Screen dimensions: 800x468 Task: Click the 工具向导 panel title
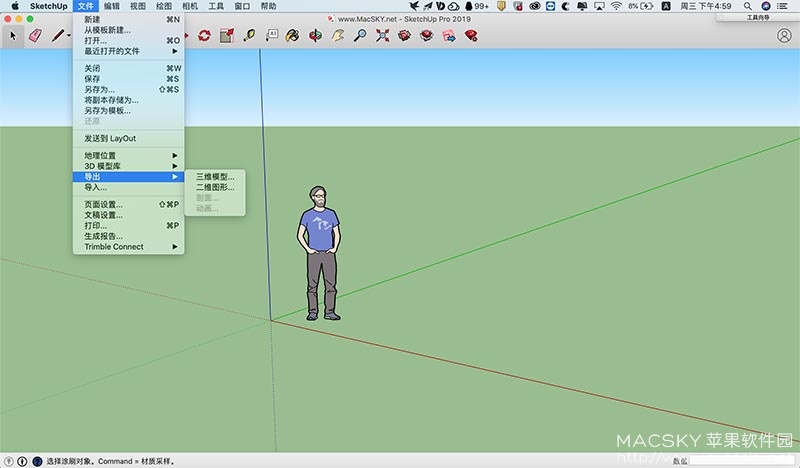point(758,17)
